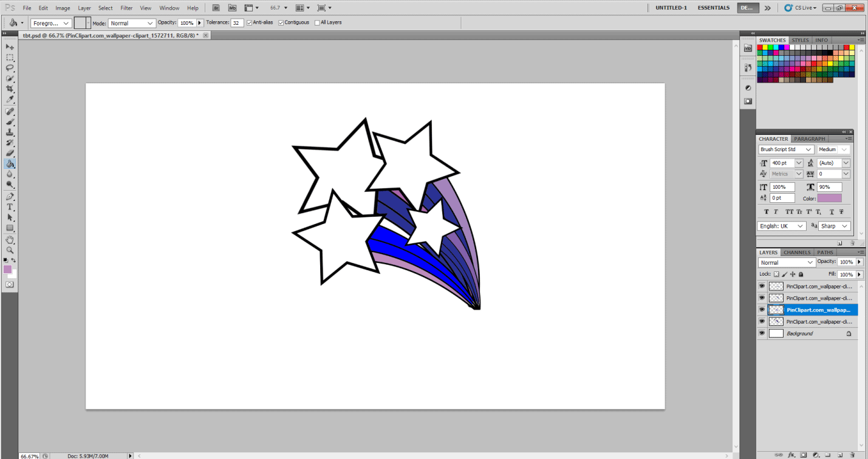Select the Brush tool
The height and width of the screenshot is (459, 868).
(x=10, y=122)
